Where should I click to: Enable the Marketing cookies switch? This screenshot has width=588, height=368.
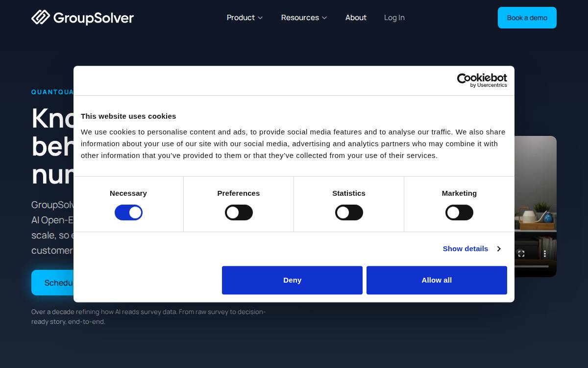(x=459, y=212)
